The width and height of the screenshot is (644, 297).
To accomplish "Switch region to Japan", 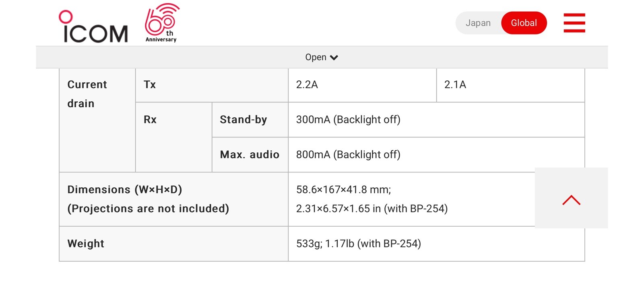I will [x=478, y=23].
